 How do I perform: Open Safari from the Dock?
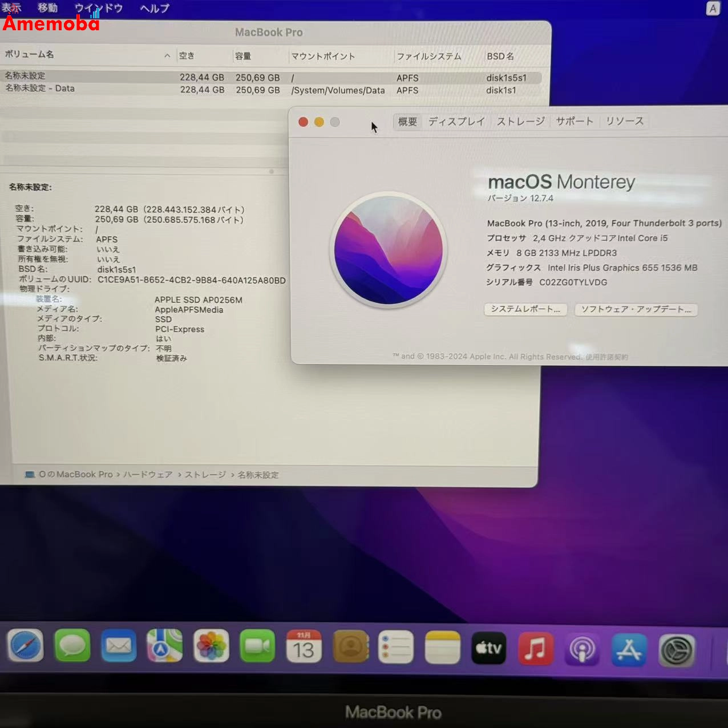pos(25,646)
